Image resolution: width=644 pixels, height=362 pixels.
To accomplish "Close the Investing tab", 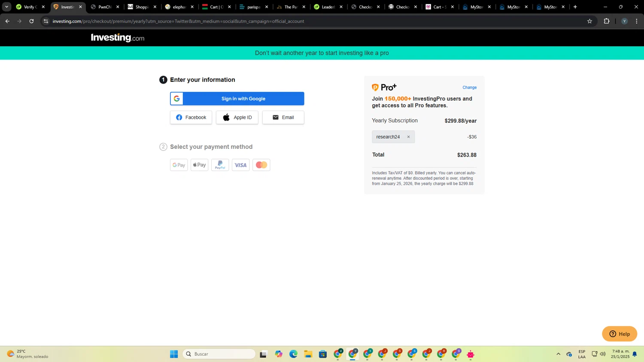I will (80, 7).
